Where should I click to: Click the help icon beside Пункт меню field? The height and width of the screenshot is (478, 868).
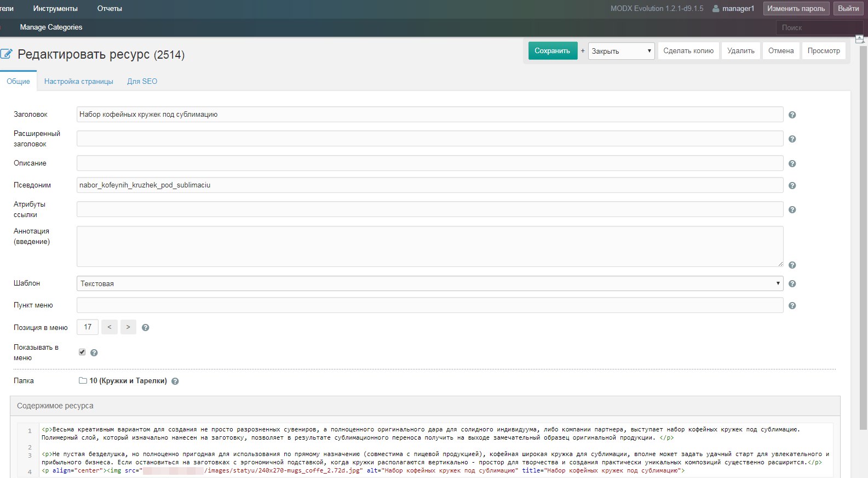[792, 306]
